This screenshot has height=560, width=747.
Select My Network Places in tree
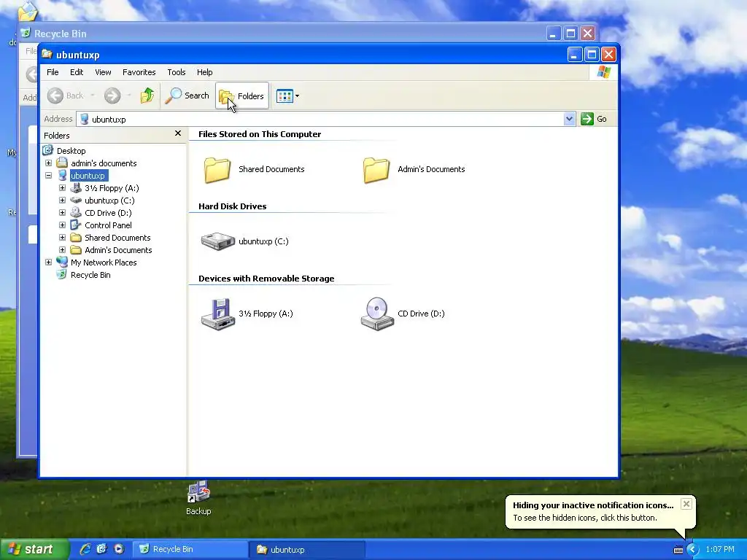[104, 262]
